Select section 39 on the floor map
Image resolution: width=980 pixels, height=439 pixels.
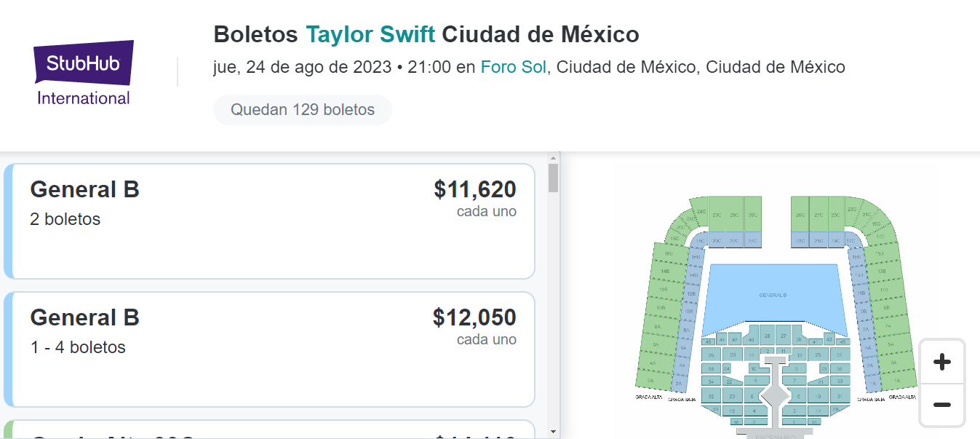click(712, 355)
